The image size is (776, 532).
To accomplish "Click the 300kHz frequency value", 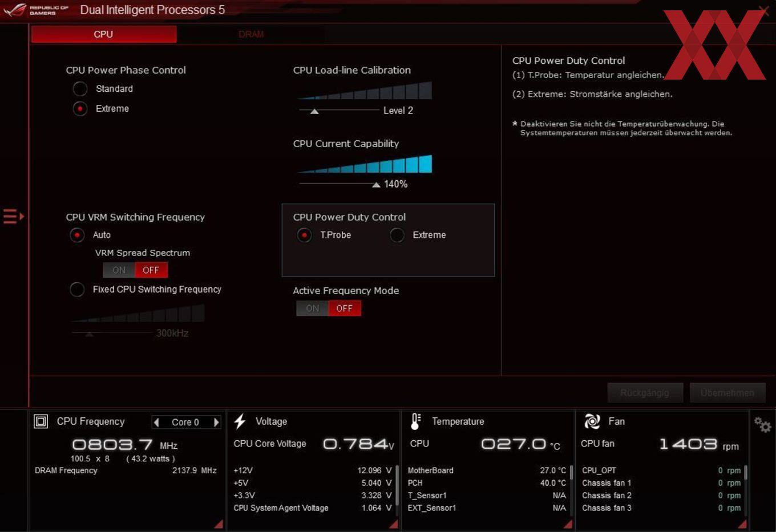I will 172,333.
